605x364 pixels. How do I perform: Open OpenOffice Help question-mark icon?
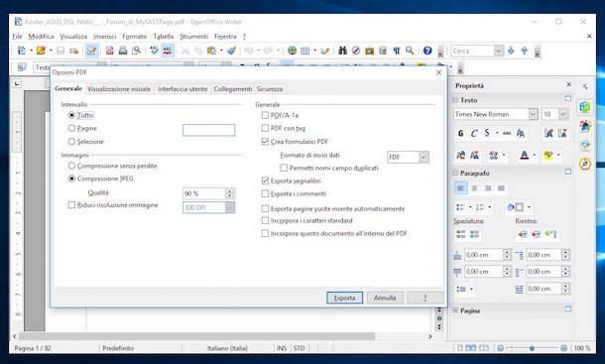(427, 51)
